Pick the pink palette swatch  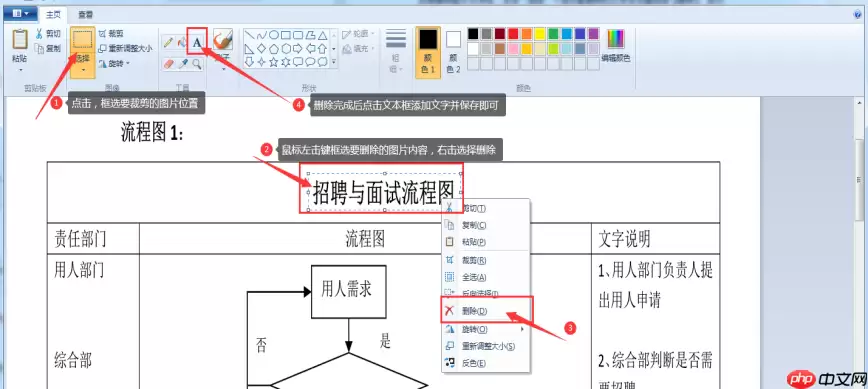click(x=513, y=49)
